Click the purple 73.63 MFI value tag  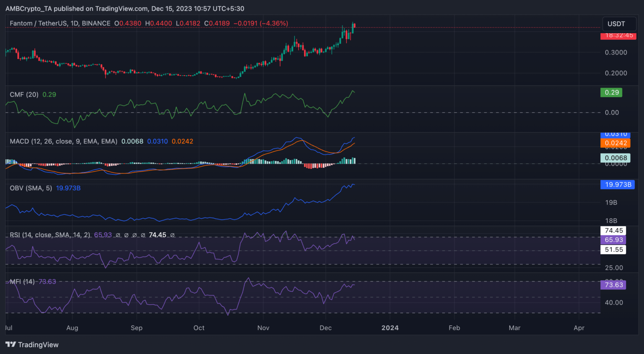point(614,285)
